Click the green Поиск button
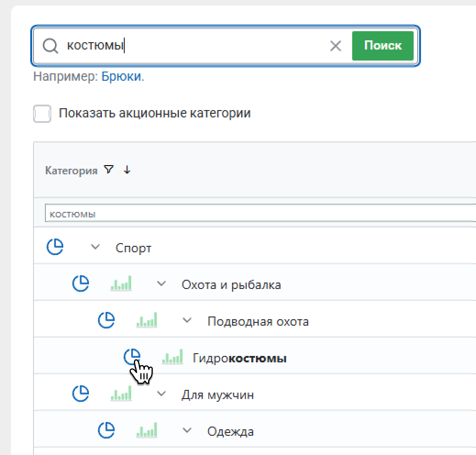The width and height of the screenshot is (476, 455). coord(382,45)
